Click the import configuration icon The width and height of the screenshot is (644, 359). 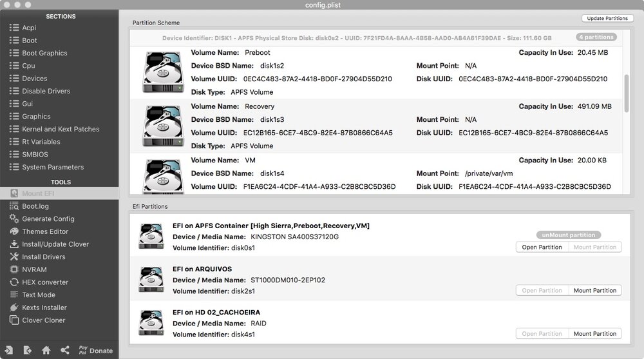[x=8, y=350]
